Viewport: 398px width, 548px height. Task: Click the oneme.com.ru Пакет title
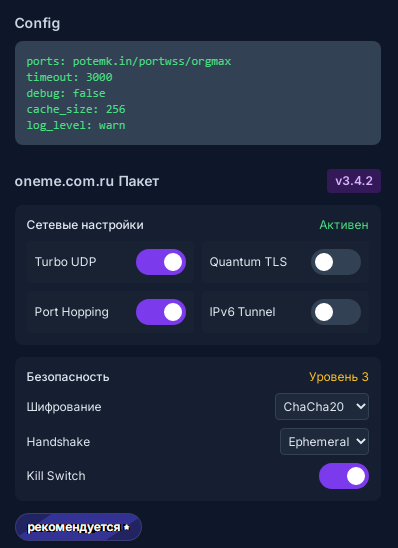pos(87,181)
